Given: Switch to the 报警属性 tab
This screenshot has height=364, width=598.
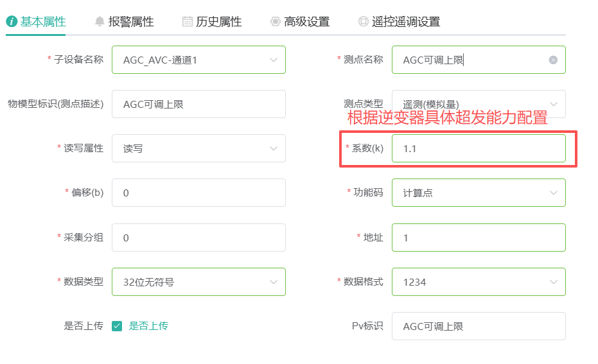Looking at the screenshot, I should click(131, 21).
